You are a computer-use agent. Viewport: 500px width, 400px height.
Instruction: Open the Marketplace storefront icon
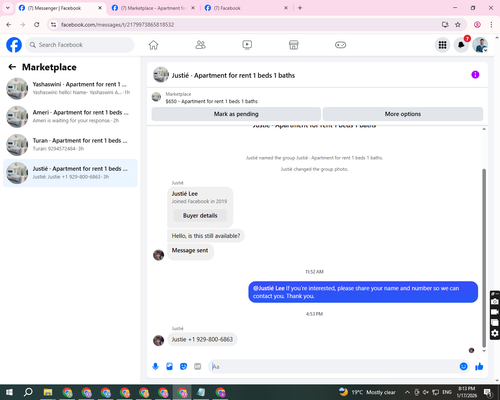pos(294,45)
